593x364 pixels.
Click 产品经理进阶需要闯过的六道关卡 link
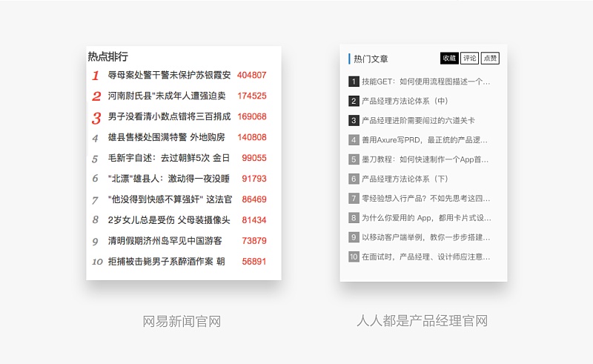coord(418,120)
